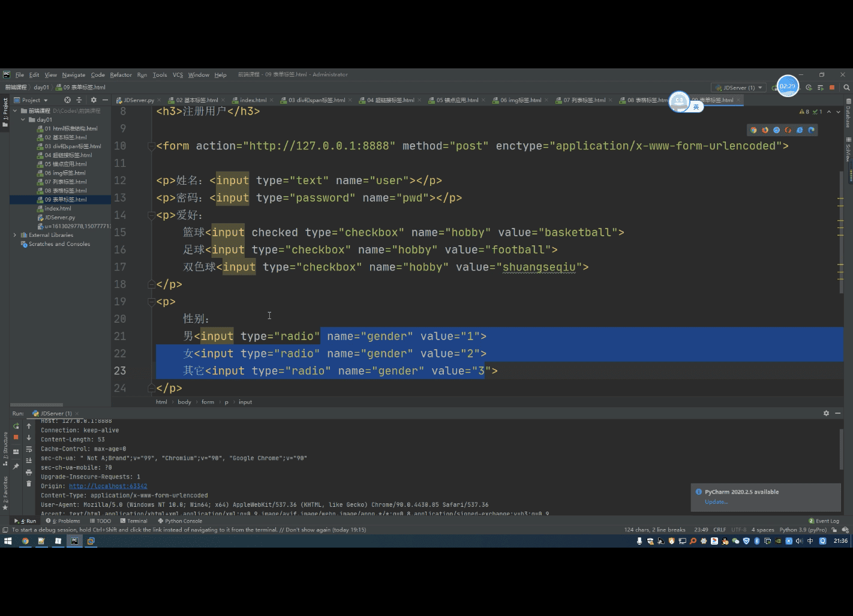This screenshot has width=853, height=616.
Task: Click the locate-in-project-tree target icon
Action: (x=67, y=100)
